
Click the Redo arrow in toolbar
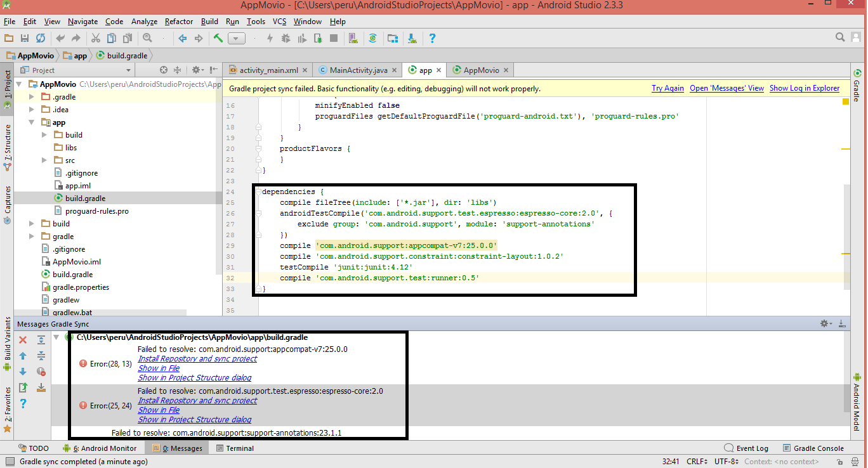[76, 39]
